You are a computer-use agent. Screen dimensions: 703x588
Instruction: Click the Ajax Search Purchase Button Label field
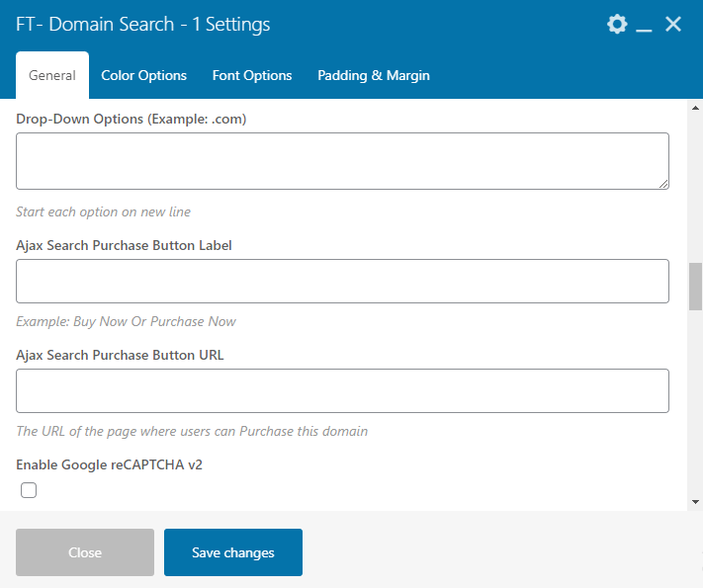tap(342, 281)
